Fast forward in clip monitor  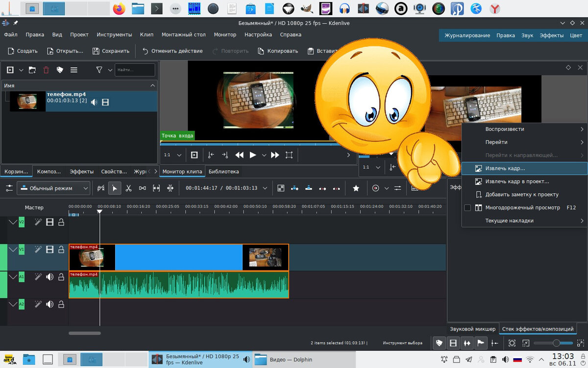[275, 155]
